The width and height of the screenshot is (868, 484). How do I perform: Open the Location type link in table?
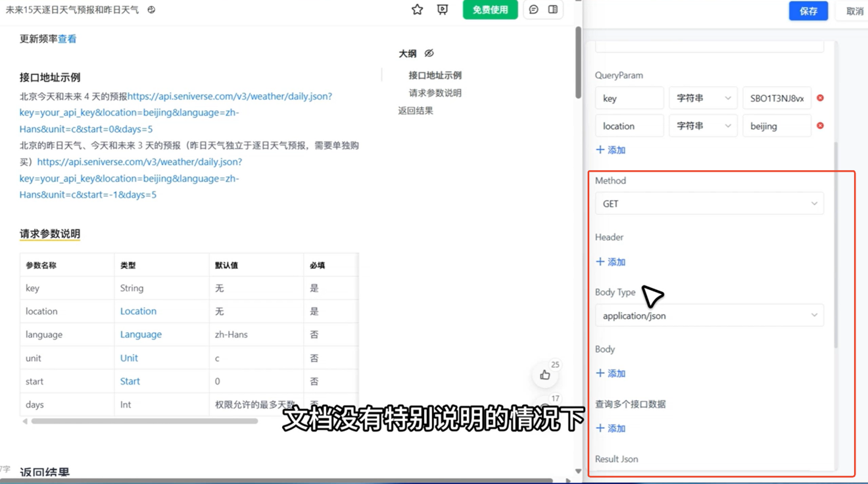point(138,311)
